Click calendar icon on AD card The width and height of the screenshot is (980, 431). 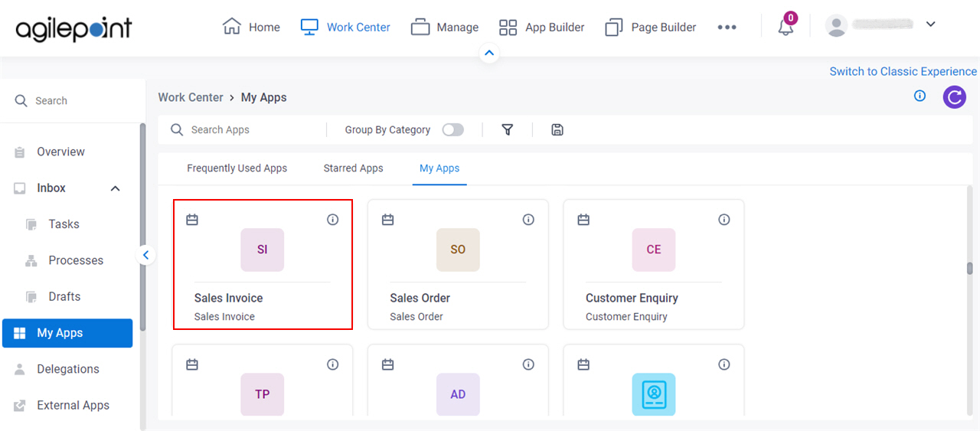click(388, 364)
